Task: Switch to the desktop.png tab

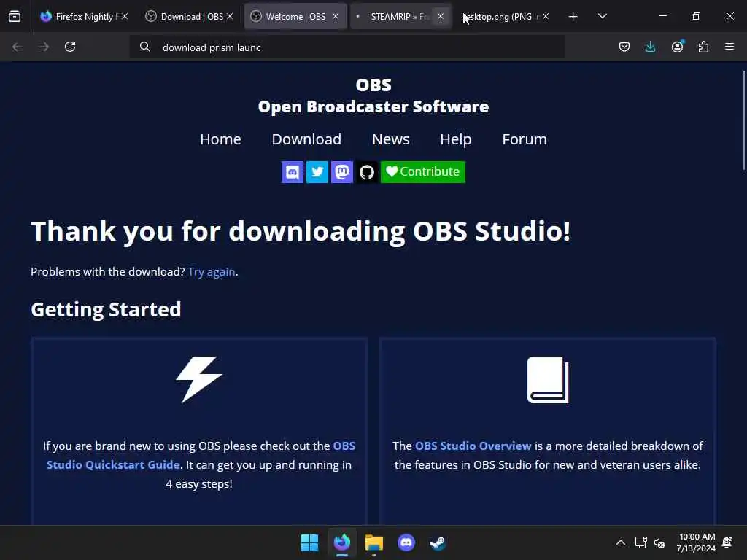Action: click(505, 16)
